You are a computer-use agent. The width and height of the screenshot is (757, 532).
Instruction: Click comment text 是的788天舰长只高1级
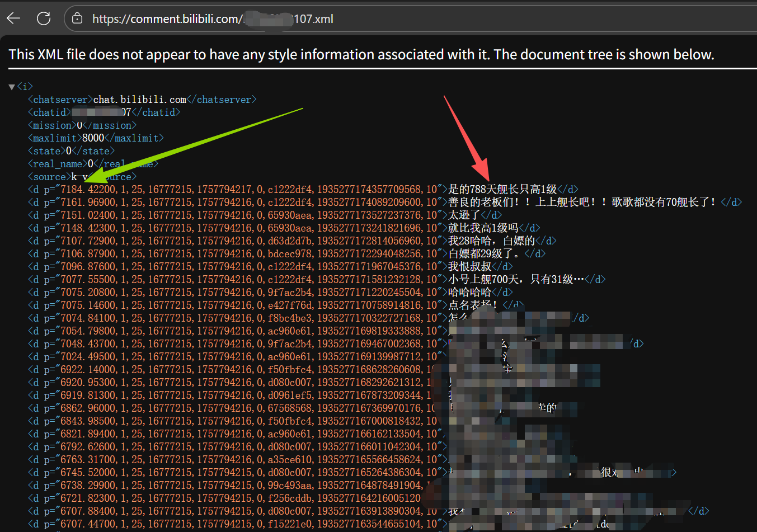[x=502, y=190]
